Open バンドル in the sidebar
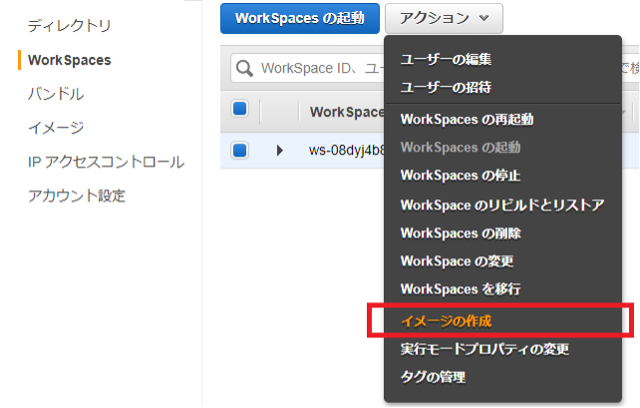This screenshot has height=408, width=640. (56, 94)
